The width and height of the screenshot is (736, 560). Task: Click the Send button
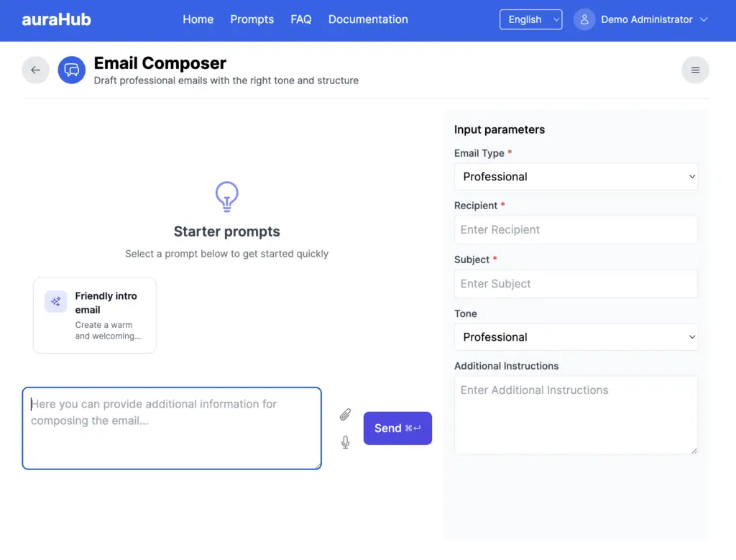click(x=397, y=428)
